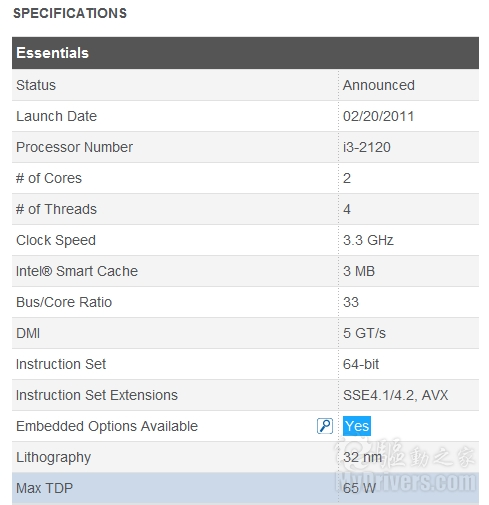Click the Lithography label

click(x=53, y=457)
